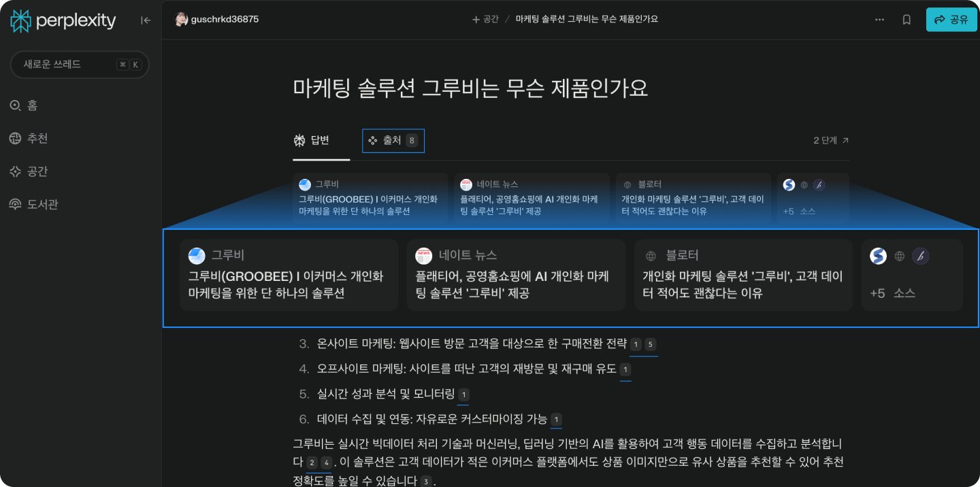Switch to the 출처 8 tab
Image resolution: width=980 pixels, height=487 pixels.
pos(393,141)
